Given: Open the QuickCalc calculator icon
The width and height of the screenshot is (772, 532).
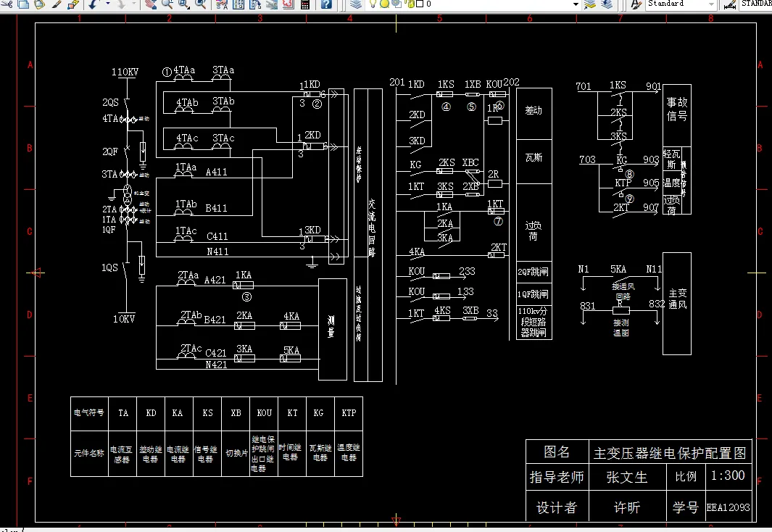Looking at the screenshot, I should tap(304, 4).
